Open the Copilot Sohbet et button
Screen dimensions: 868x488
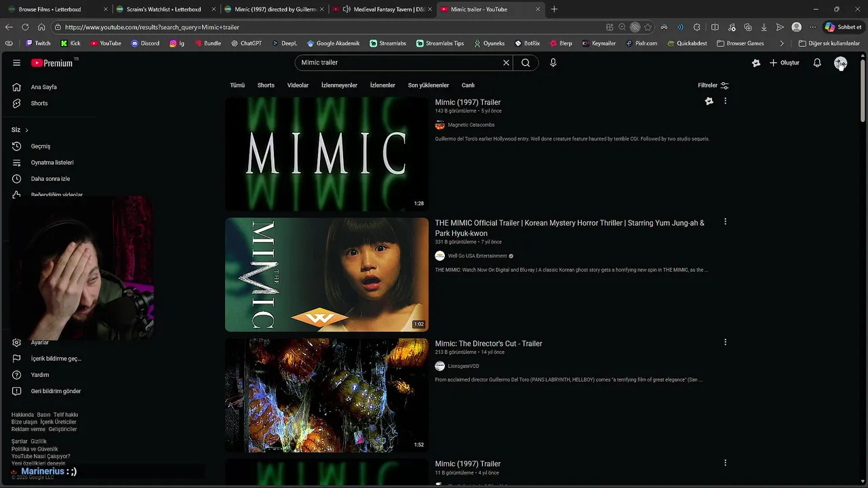pyautogui.click(x=842, y=27)
